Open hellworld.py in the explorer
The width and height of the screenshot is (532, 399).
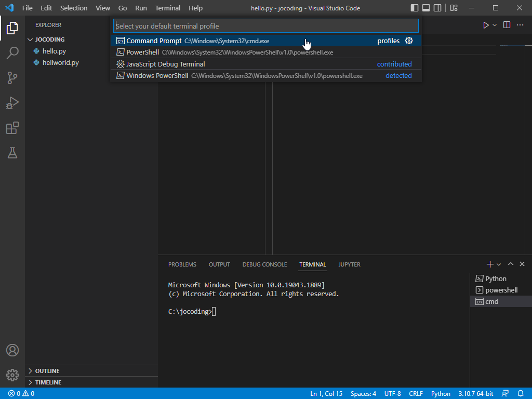coord(60,63)
